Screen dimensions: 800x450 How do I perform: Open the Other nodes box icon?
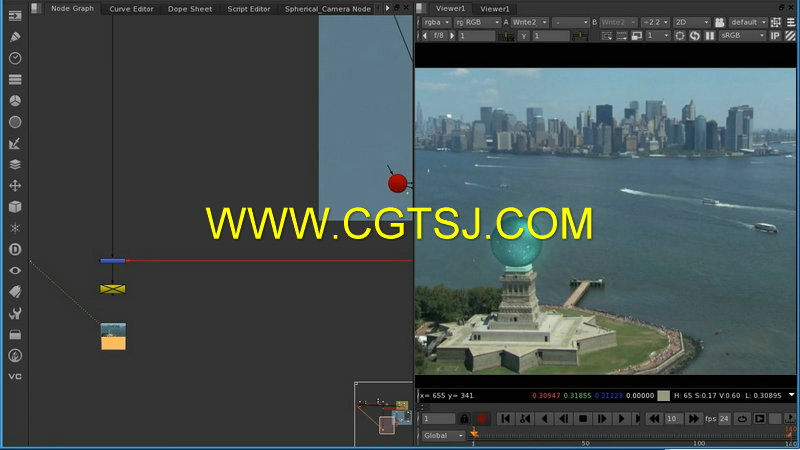(x=15, y=335)
